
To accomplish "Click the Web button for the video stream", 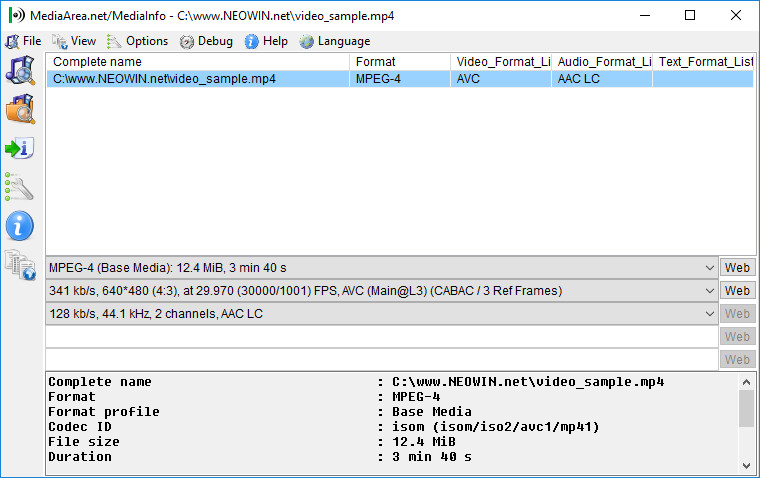I will click(737, 291).
